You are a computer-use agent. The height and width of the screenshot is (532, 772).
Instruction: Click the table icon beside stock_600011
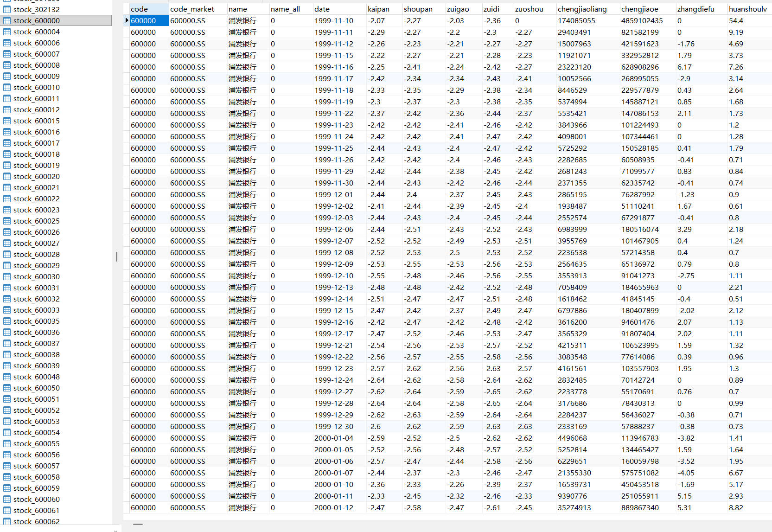[7, 98]
